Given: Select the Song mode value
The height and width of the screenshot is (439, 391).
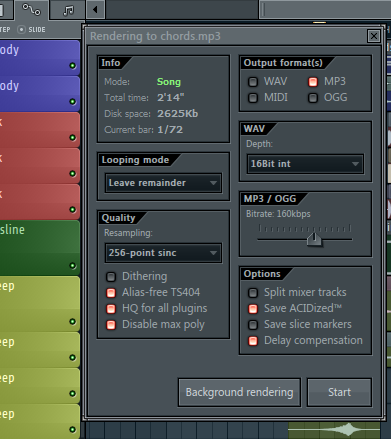Looking at the screenshot, I should [x=169, y=82].
